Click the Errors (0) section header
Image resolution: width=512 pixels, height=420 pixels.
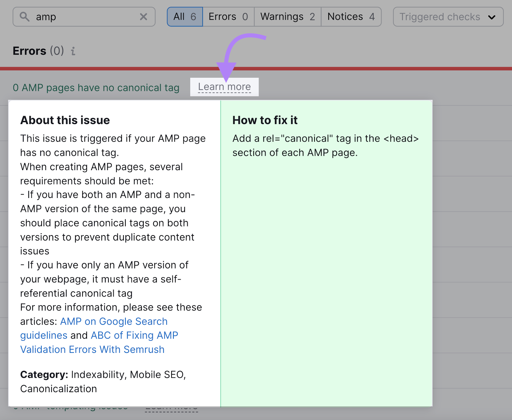pyautogui.click(x=38, y=51)
